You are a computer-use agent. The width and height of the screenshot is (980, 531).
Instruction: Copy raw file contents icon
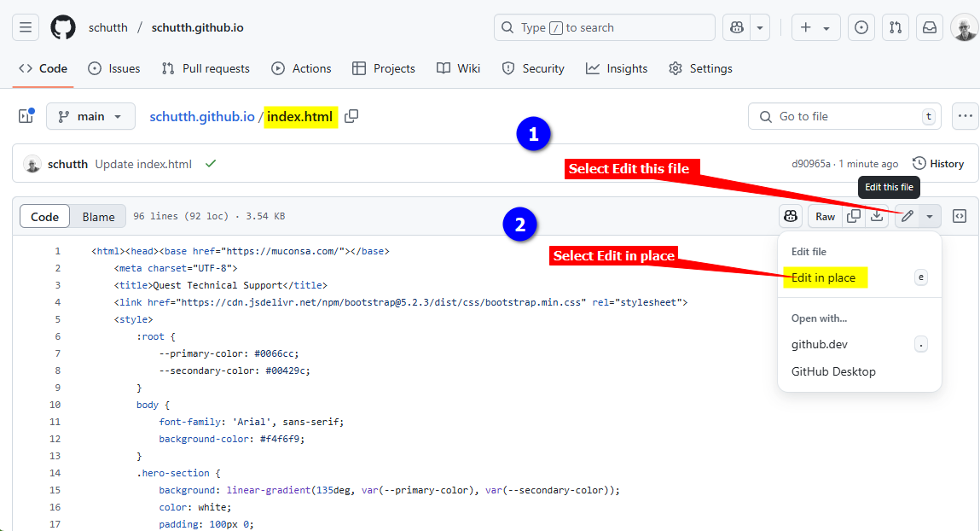[853, 216]
